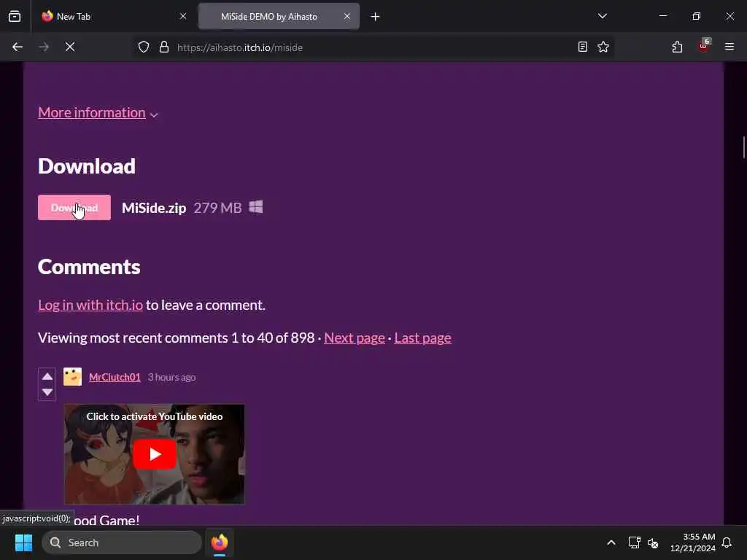This screenshot has width=747, height=560.
Task: Close the New Tab tab
Action: [183, 16]
